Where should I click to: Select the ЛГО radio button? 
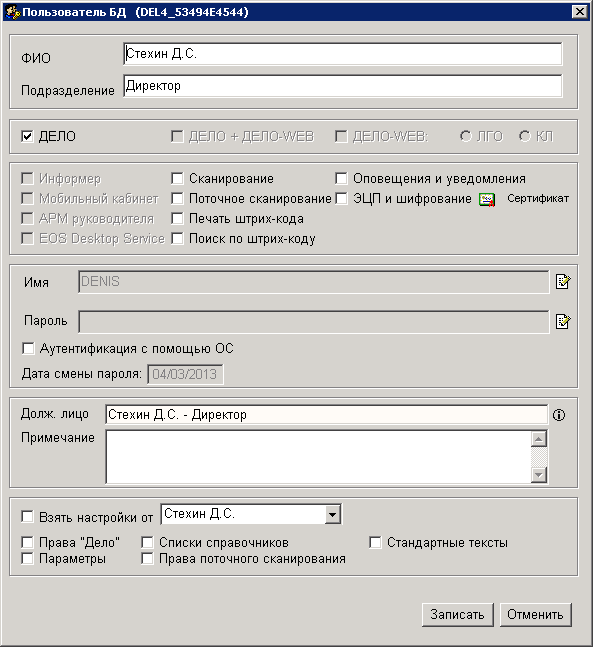[x=465, y=136]
